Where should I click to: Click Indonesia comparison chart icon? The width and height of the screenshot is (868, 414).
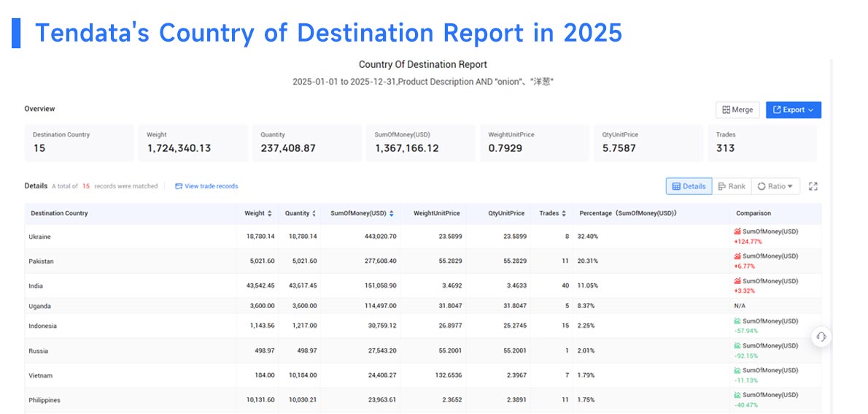737,321
